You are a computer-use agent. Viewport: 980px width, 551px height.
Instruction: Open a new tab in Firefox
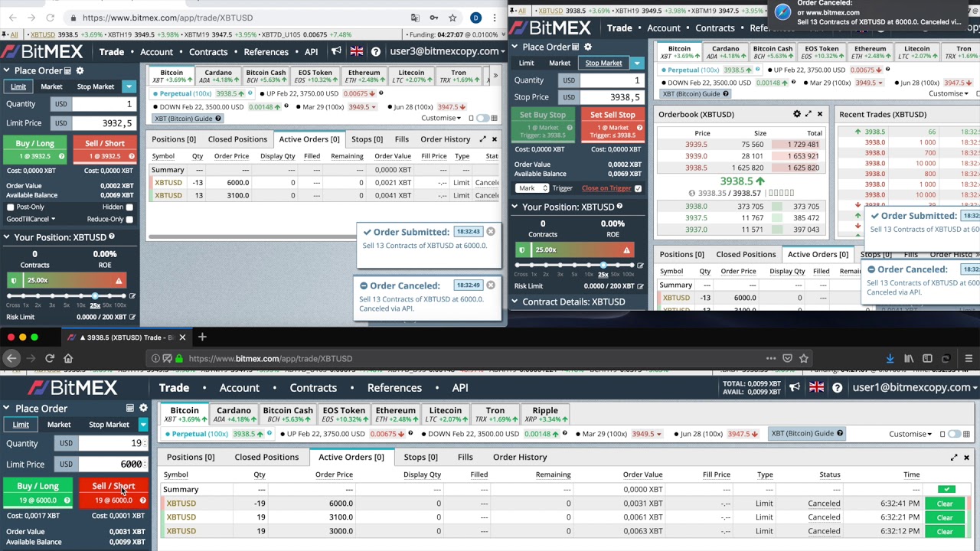(x=202, y=337)
